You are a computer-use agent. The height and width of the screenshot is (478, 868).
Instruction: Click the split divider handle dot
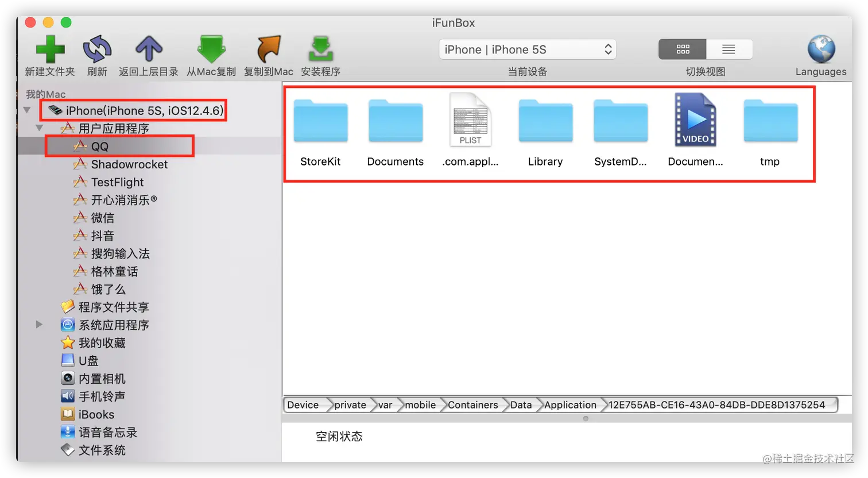586,418
